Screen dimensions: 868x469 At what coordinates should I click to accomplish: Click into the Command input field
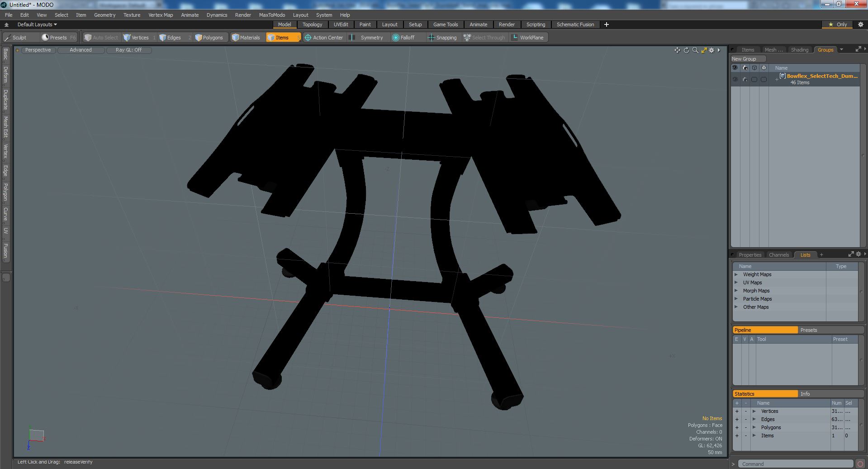coord(796,464)
